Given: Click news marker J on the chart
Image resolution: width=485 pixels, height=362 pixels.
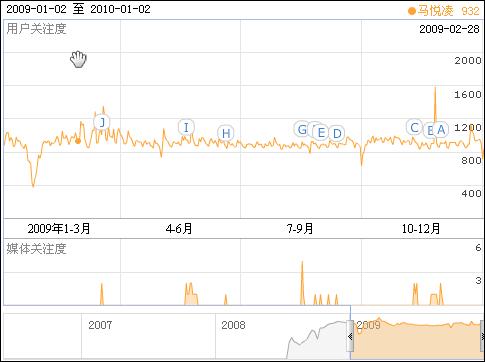Looking at the screenshot, I should pos(102,122).
